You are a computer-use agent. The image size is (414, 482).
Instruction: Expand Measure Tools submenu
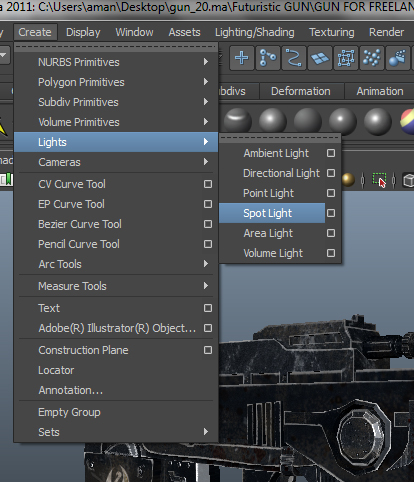pyautogui.click(x=116, y=286)
